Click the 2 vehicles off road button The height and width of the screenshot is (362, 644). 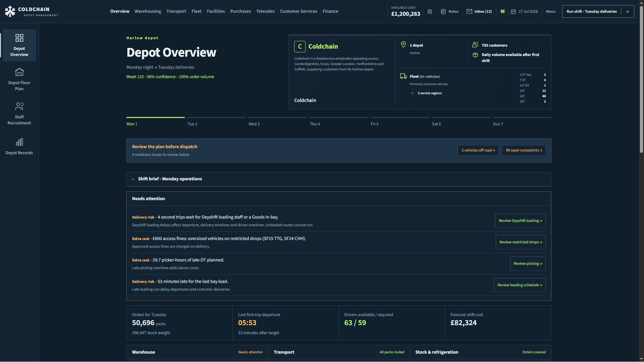(478, 150)
